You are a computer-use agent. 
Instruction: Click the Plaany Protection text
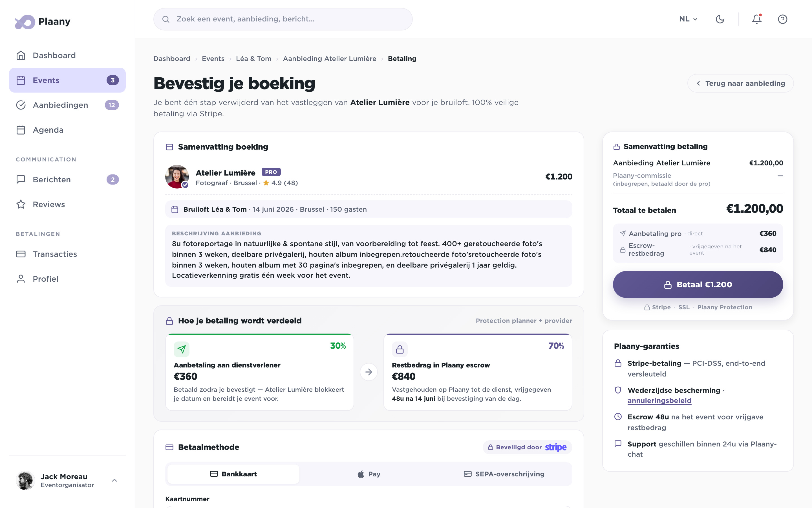(x=725, y=307)
